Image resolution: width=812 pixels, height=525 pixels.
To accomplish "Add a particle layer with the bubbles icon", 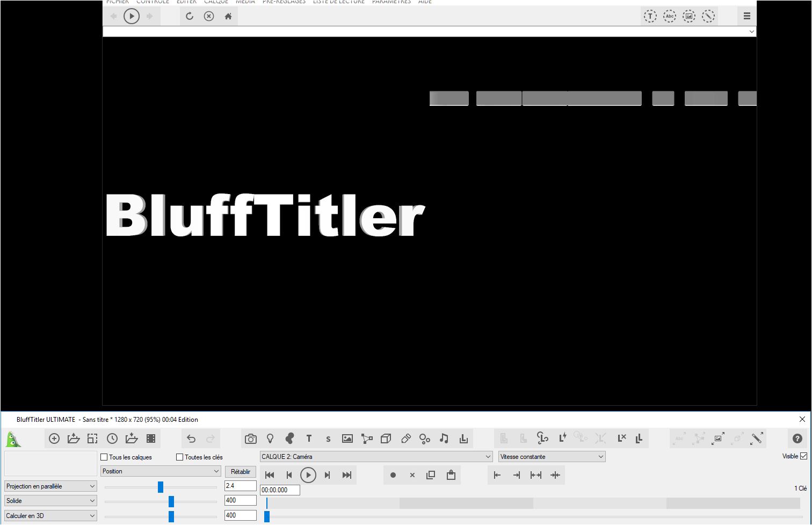I will (425, 438).
